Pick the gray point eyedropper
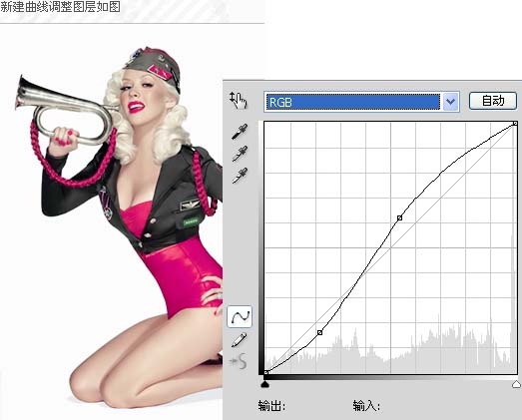This screenshot has width=522, height=420. pos(240,154)
